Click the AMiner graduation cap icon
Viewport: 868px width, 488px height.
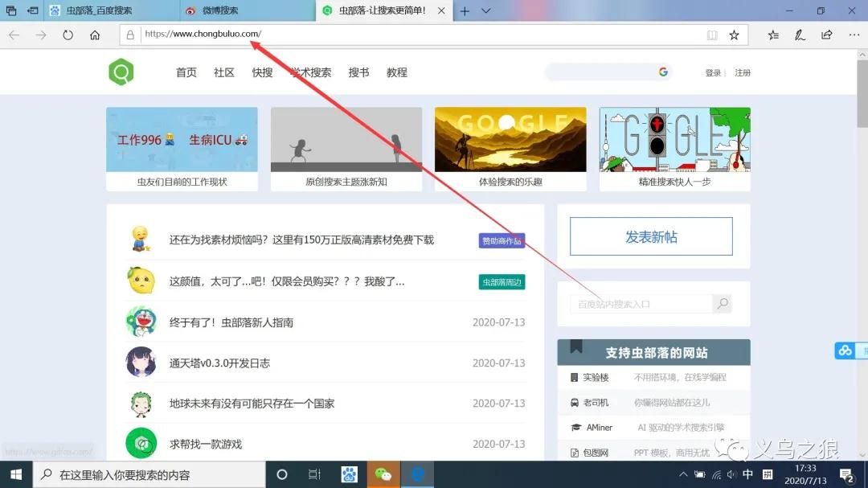pos(576,427)
